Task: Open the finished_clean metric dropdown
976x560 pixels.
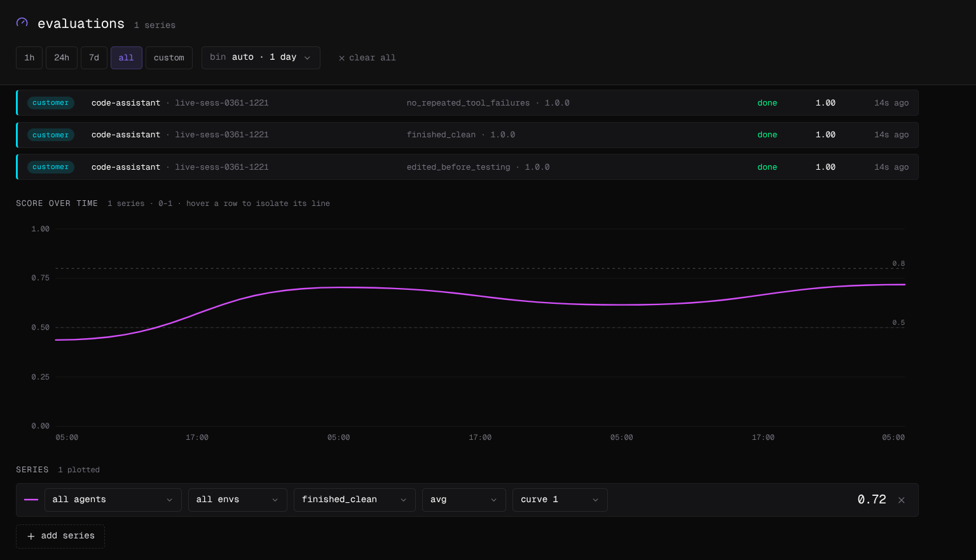Action: 355,500
